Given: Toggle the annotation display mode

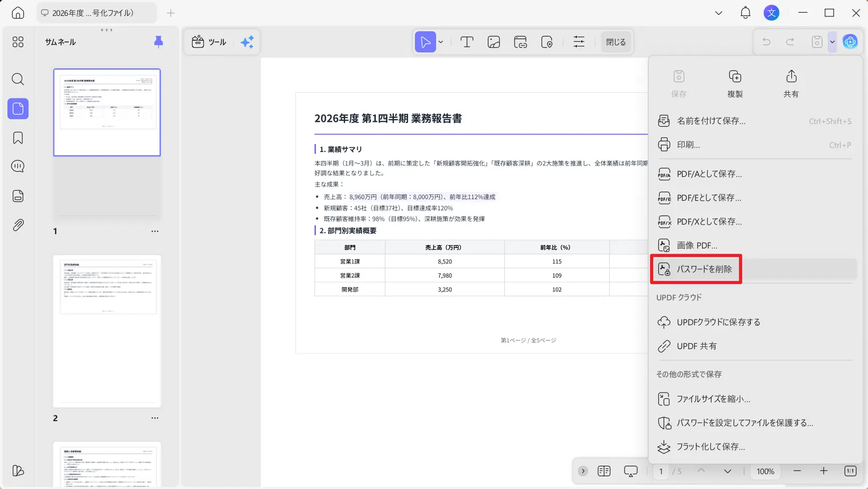Looking at the screenshot, I should pyautogui.click(x=630, y=470).
